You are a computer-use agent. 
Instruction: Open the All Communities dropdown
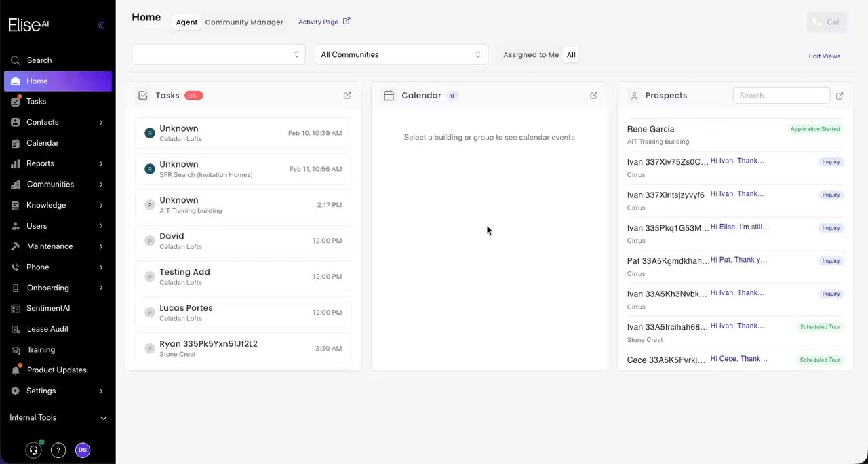tap(401, 54)
